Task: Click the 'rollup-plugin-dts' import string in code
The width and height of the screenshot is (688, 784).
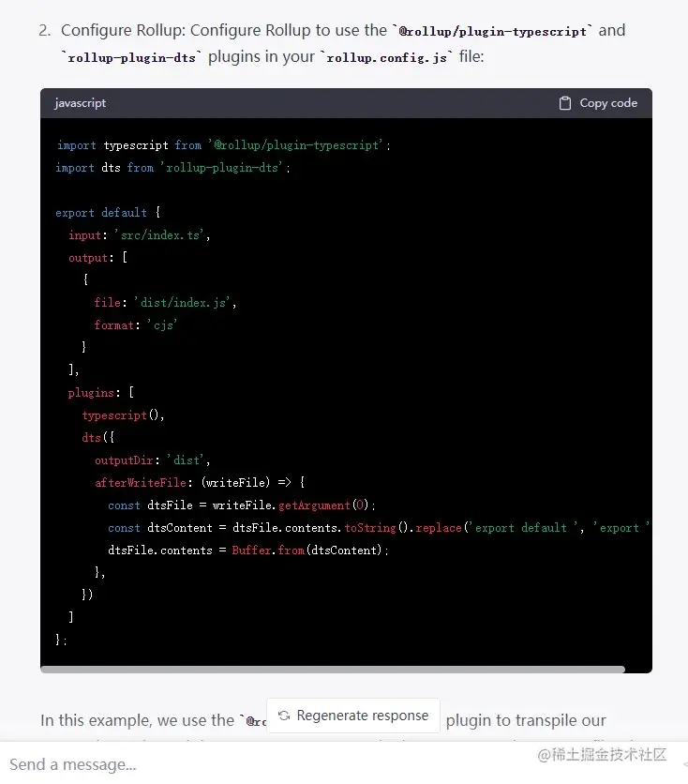Action: click(x=221, y=168)
